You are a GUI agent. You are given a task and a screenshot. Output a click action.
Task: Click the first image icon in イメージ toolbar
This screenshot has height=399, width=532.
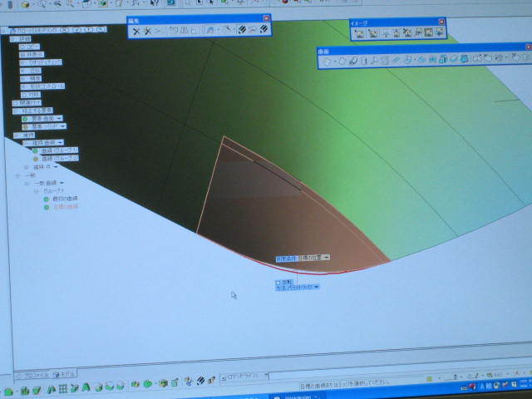360,33
